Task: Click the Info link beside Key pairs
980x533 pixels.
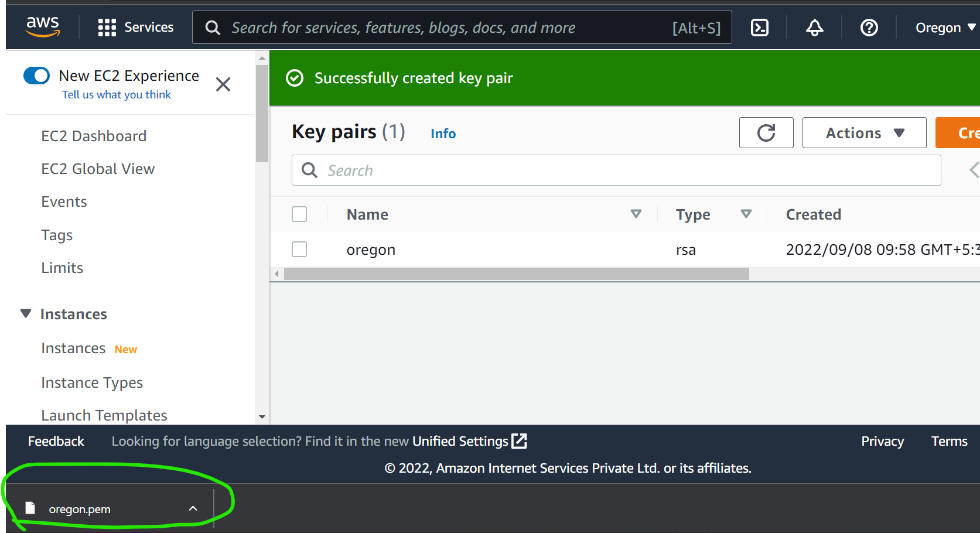Action: pos(443,134)
